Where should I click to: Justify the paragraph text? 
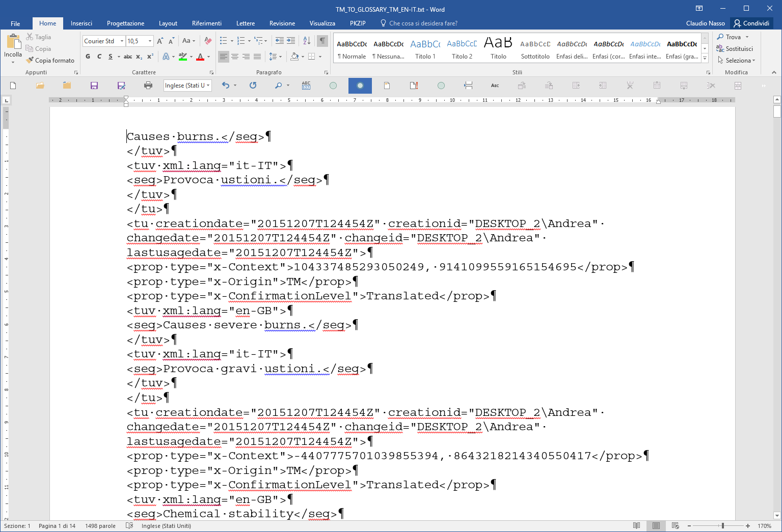257,57
